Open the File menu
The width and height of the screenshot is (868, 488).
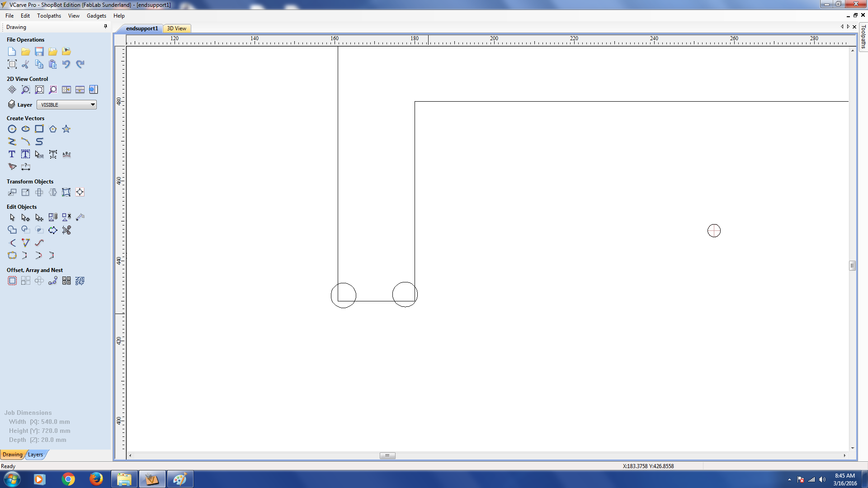tap(9, 16)
